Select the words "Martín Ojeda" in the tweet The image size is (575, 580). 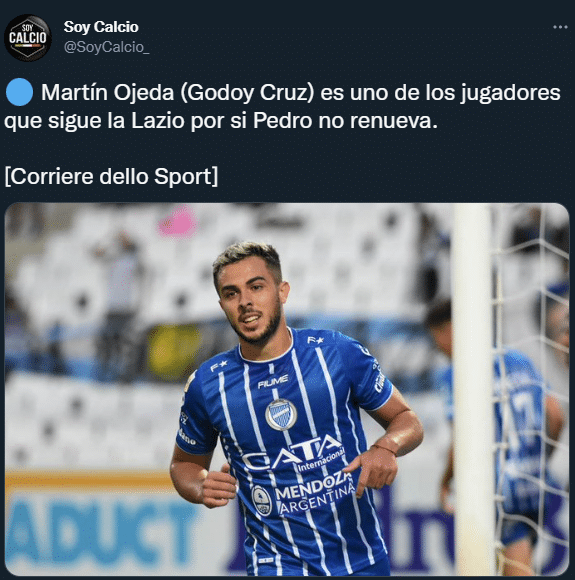[x=107, y=92]
